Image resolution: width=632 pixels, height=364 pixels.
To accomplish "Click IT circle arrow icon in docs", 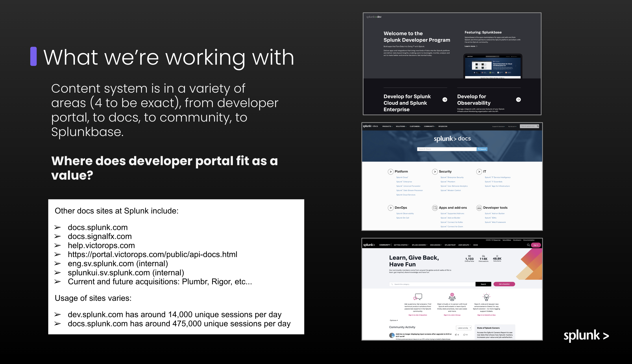I will 479,172.
